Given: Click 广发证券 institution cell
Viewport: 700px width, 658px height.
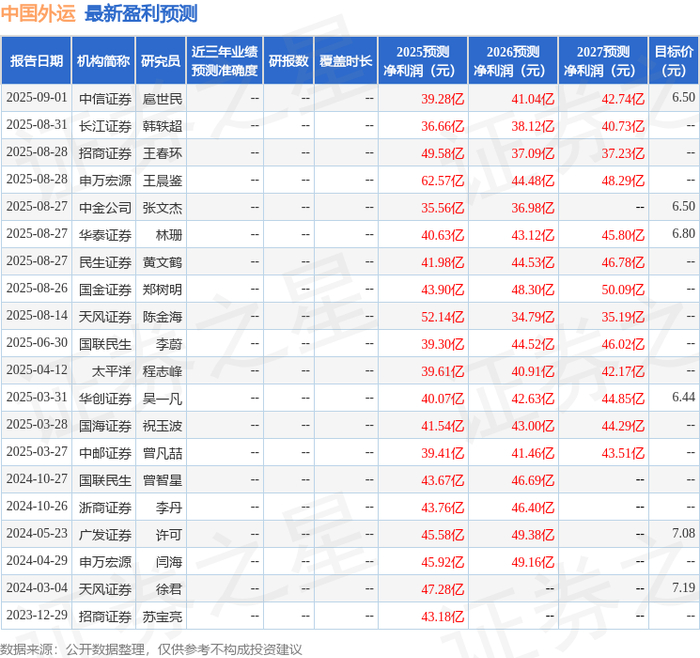Looking at the screenshot, I should 105,535.
